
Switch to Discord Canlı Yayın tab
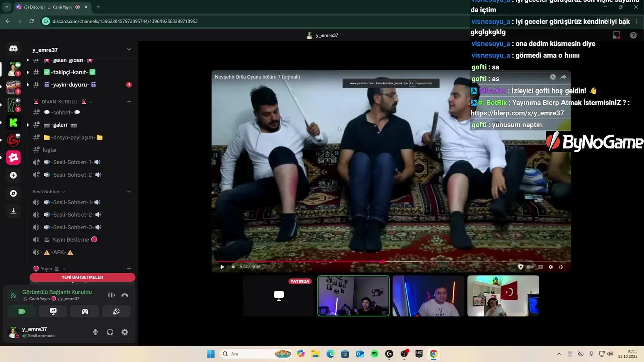coord(52,7)
